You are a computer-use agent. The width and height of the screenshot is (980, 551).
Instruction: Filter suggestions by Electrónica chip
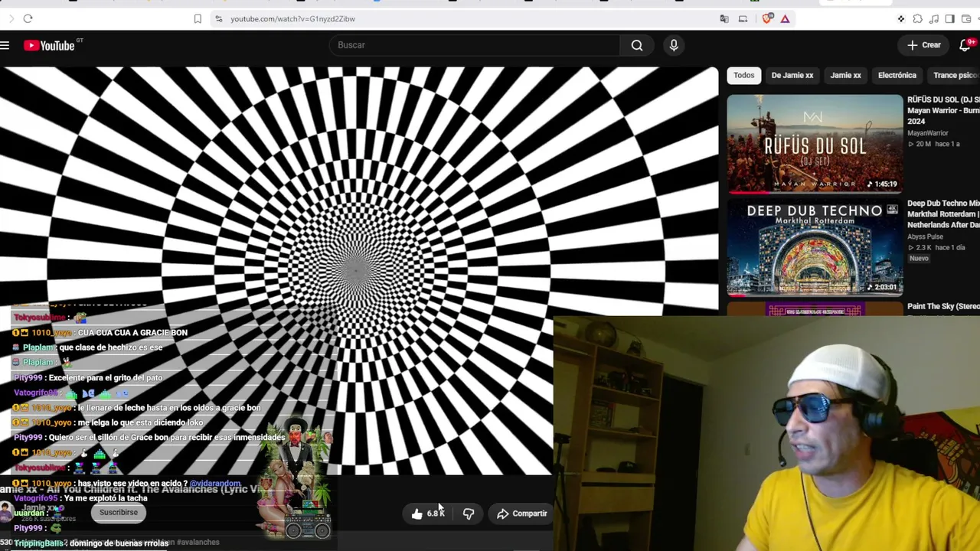[897, 75]
